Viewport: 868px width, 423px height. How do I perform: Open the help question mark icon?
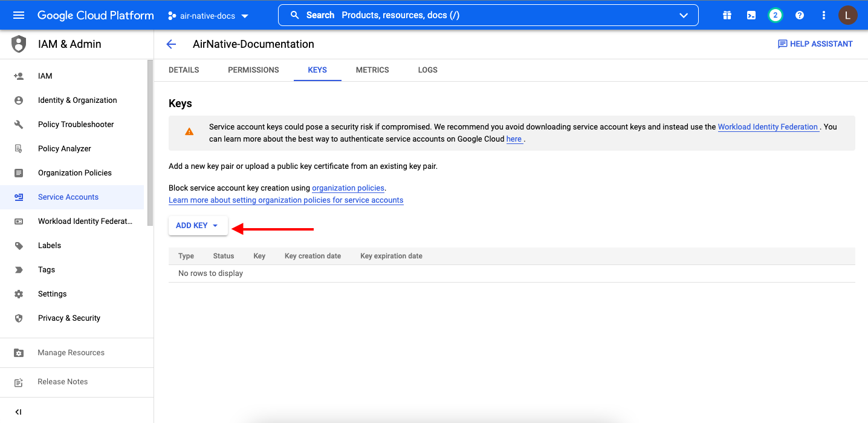[800, 15]
